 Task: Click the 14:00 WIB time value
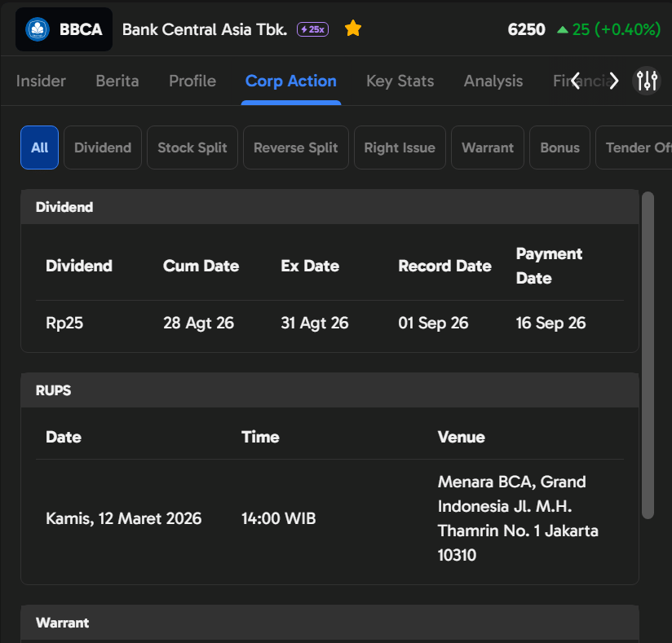point(279,518)
